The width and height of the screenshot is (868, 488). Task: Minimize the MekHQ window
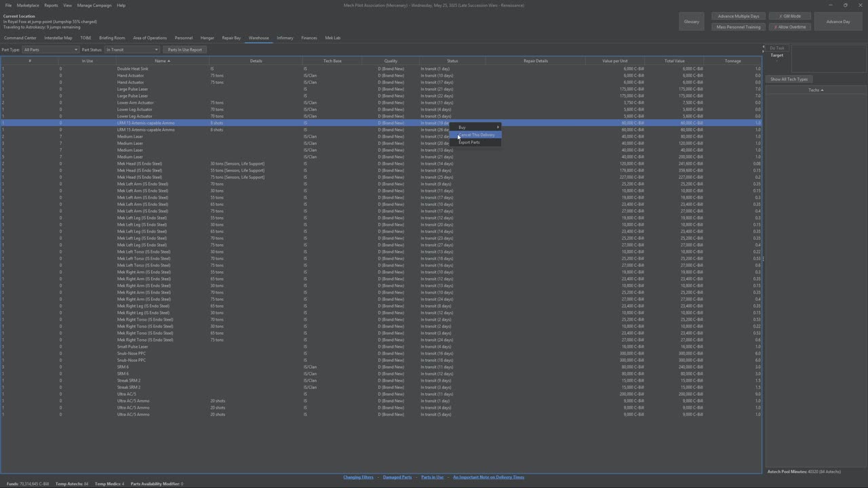tap(830, 5)
